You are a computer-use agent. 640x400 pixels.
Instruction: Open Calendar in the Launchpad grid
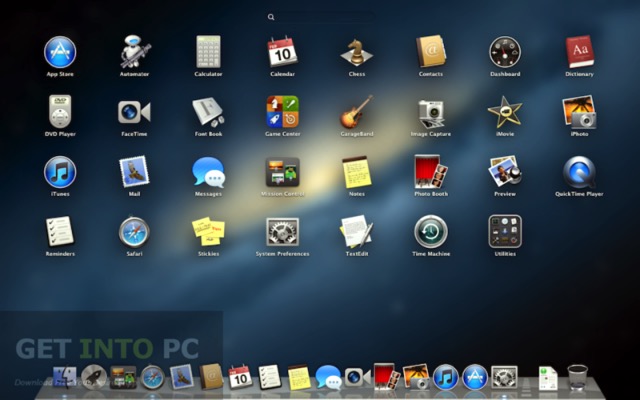pos(282,52)
